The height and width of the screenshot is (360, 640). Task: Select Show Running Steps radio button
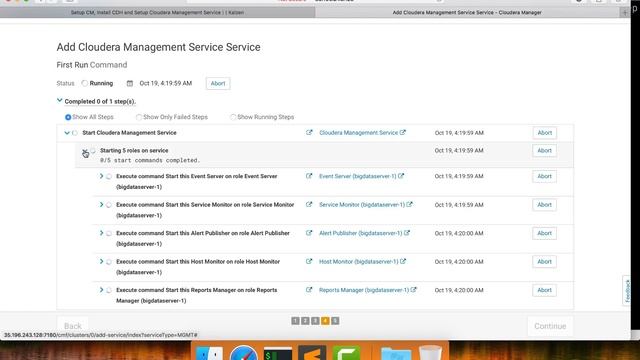[233, 117]
